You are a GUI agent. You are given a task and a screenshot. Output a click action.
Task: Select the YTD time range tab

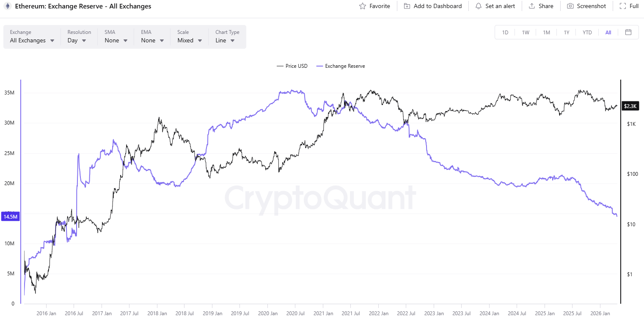[x=587, y=32]
